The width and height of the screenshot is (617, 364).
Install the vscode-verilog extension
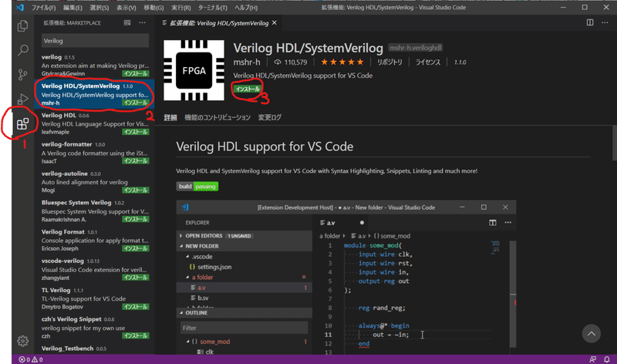(136, 278)
